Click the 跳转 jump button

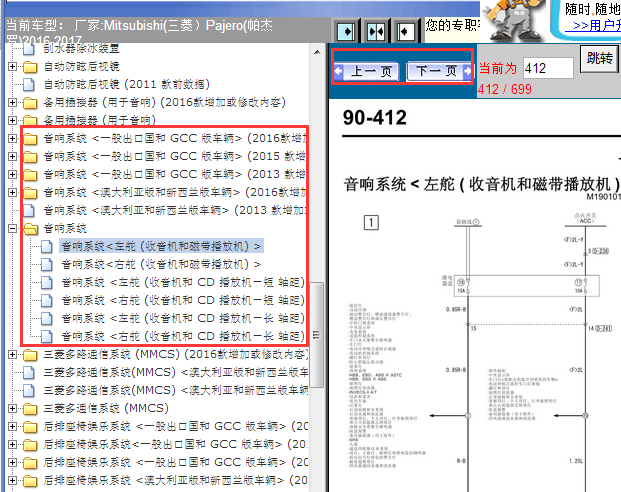pyautogui.click(x=599, y=59)
